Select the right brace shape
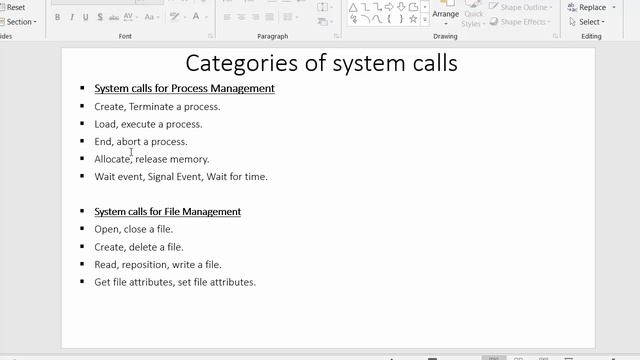The height and width of the screenshot is (360, 640). 401,19
